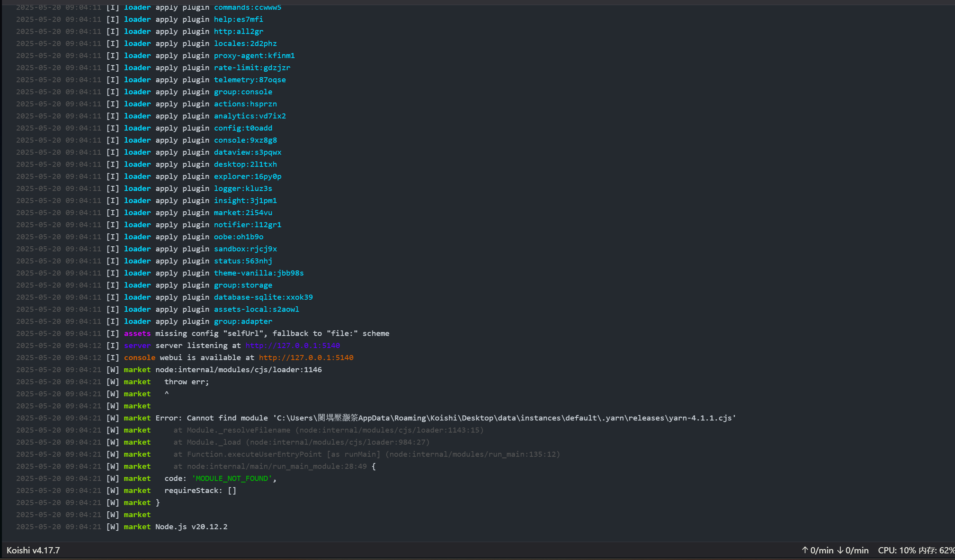This screenshot has height=560, width=955.
Task: Click analytics:vd7ix2 plugin name
Action: (249, 116)
